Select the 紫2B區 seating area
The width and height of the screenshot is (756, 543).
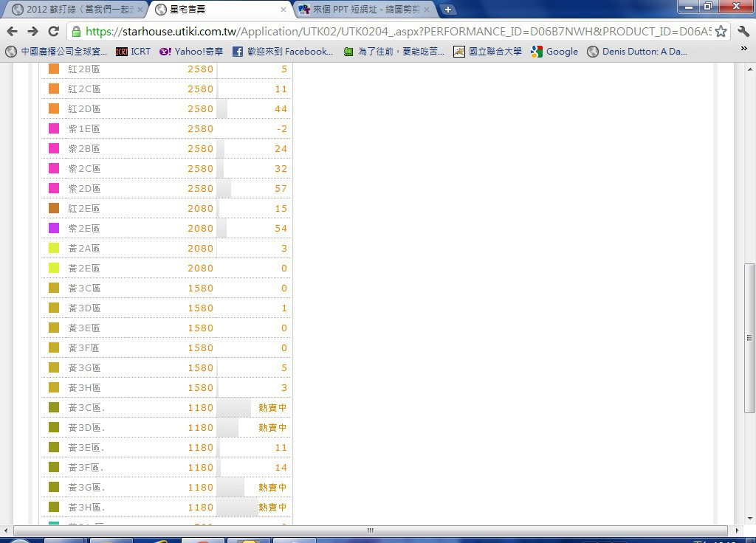(166, 149)
